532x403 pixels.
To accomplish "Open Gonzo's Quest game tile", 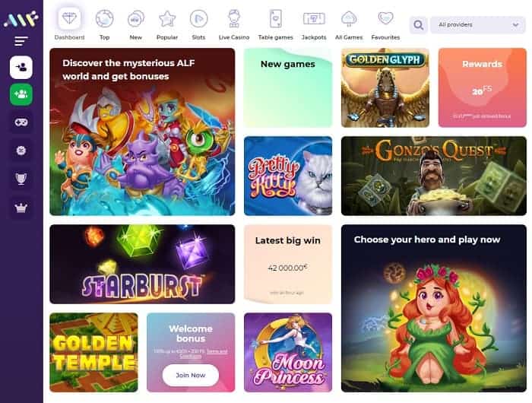I will 434,176.
